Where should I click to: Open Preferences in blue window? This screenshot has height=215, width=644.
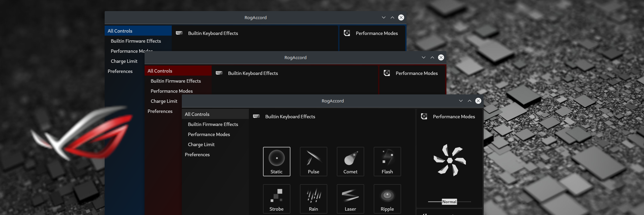[x=125, y=71]
